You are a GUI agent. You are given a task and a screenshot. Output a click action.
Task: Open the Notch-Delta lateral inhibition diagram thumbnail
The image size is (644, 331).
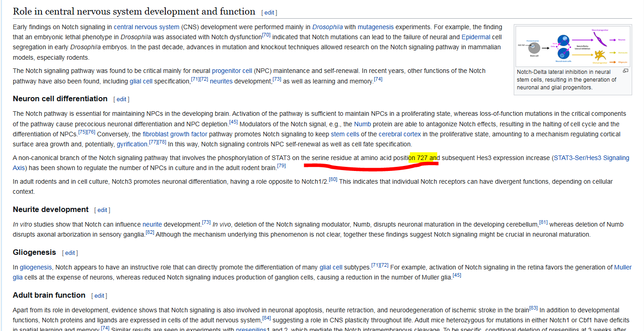click(572, 47)
